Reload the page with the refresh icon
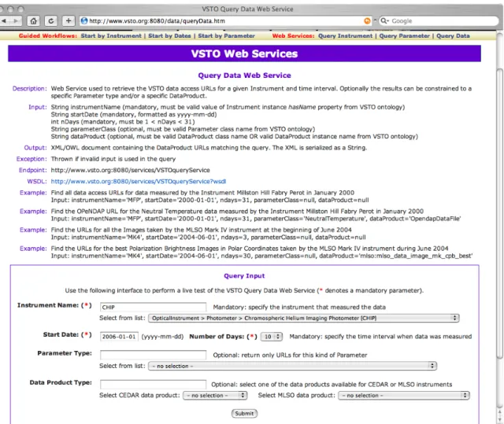Viewport: 504px width, 424px height. (50, 21)
